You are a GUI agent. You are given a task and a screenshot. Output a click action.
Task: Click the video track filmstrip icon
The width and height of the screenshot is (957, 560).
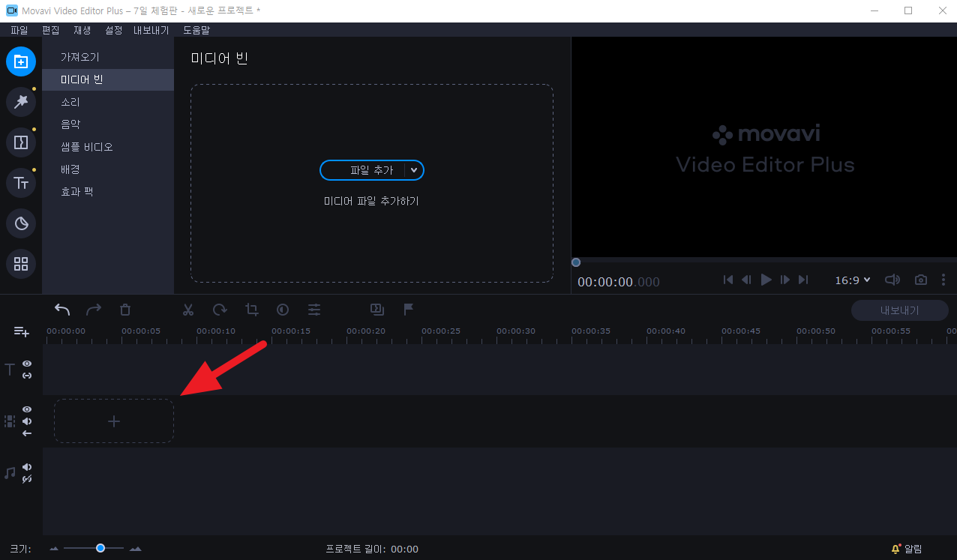pyautogui.click(x=10, y=421)
